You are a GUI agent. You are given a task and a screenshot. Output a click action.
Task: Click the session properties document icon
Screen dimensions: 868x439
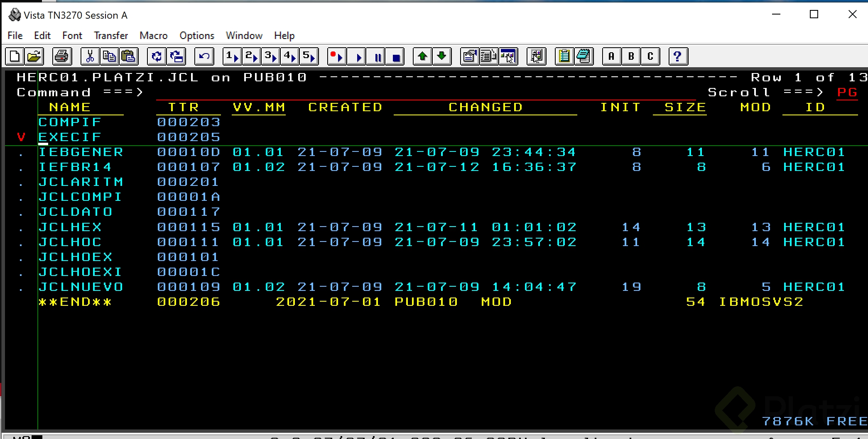pos(470,56)
